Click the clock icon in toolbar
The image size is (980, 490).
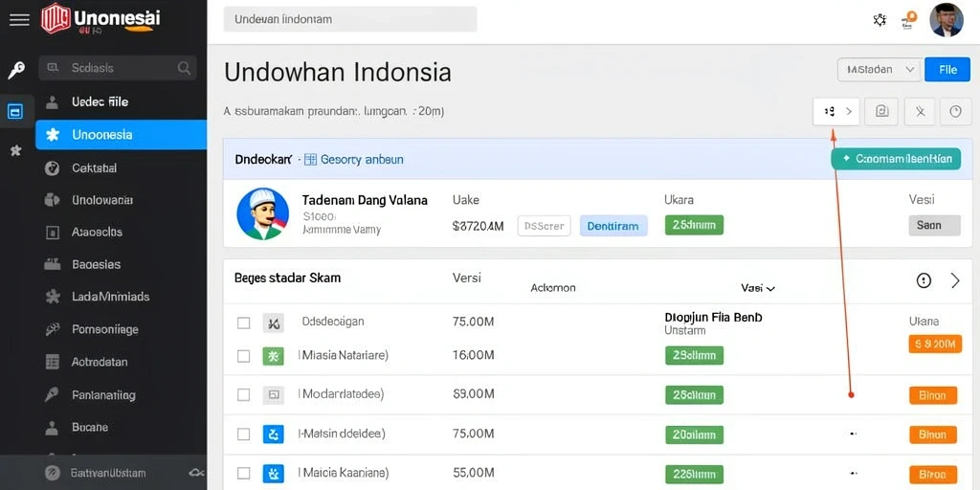956,112
